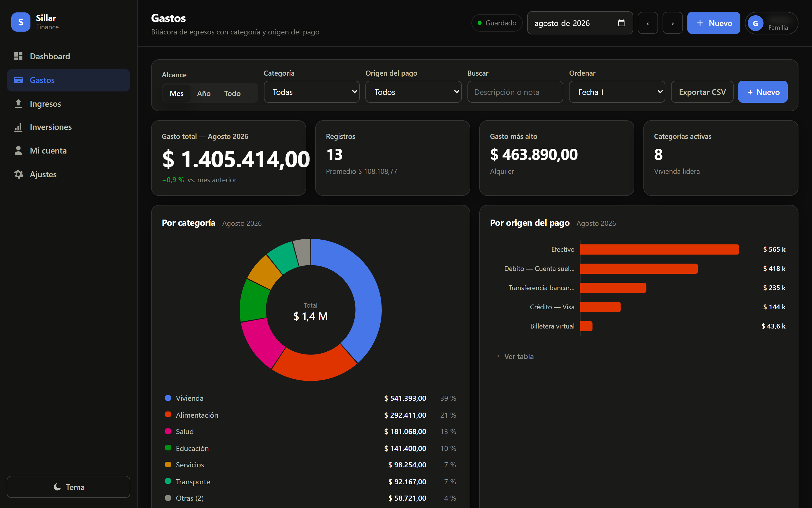
Task: Click the gray Otras legend swatch
Action: pyautogui.click(x=168, y=498)
